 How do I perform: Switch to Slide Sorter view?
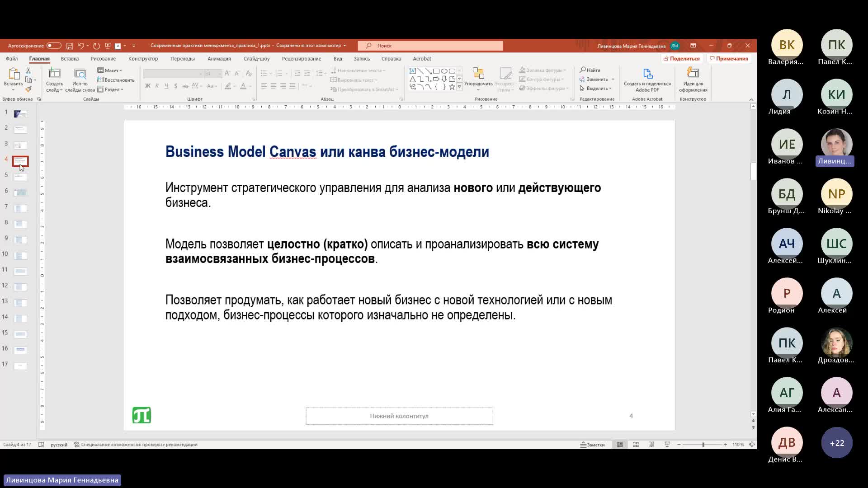tap(636, 445)
